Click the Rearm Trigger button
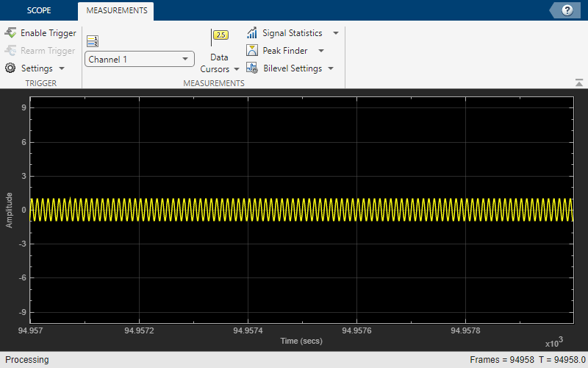 tap(40, 51)
